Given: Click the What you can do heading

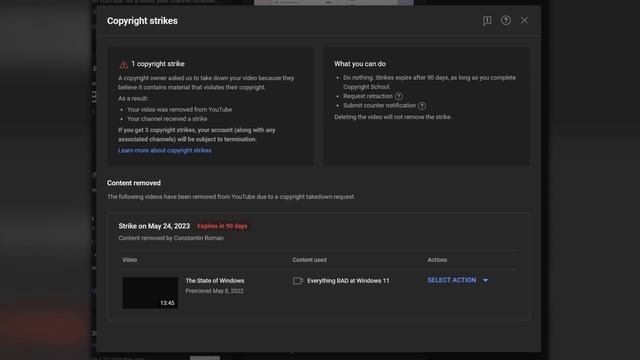Looking at the screenshot, I should click(x=360, y=64).
